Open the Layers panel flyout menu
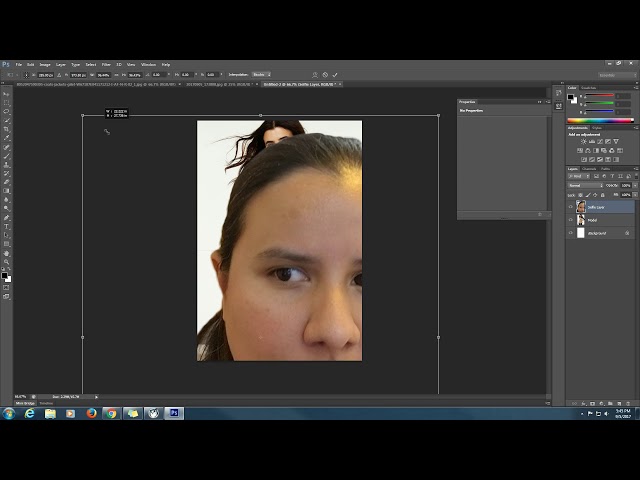The height and width of the screenshot is (480, 640). (x=636, y=169)
